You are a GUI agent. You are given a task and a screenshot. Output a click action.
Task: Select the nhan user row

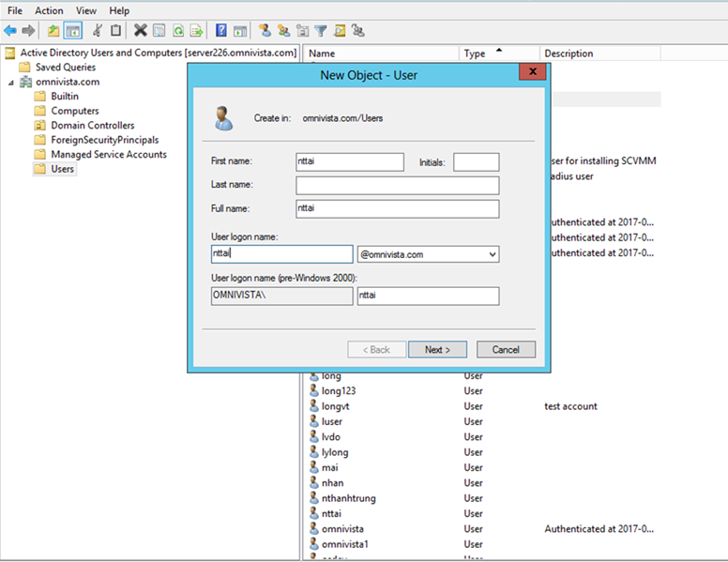pyautogui.click(x=483, y=482)
